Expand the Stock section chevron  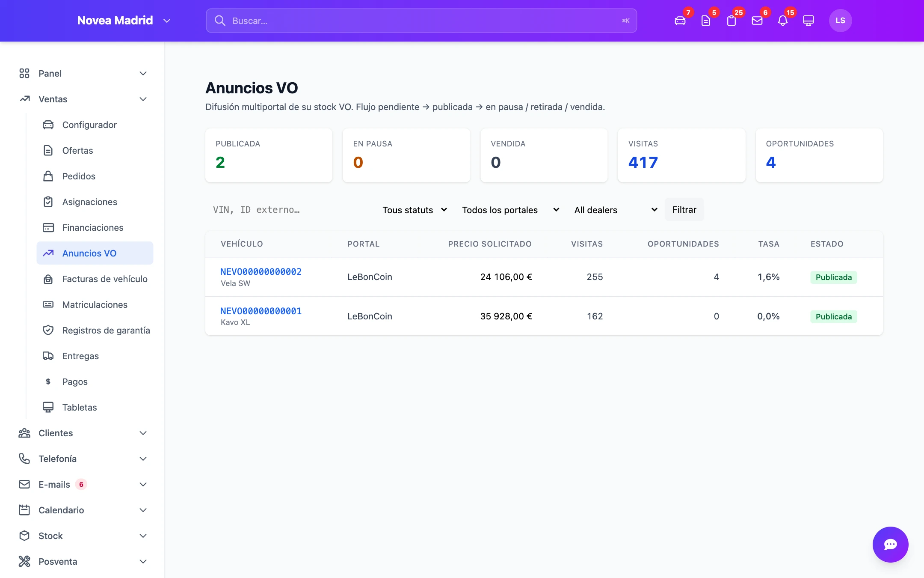click(x=143, y=536)
